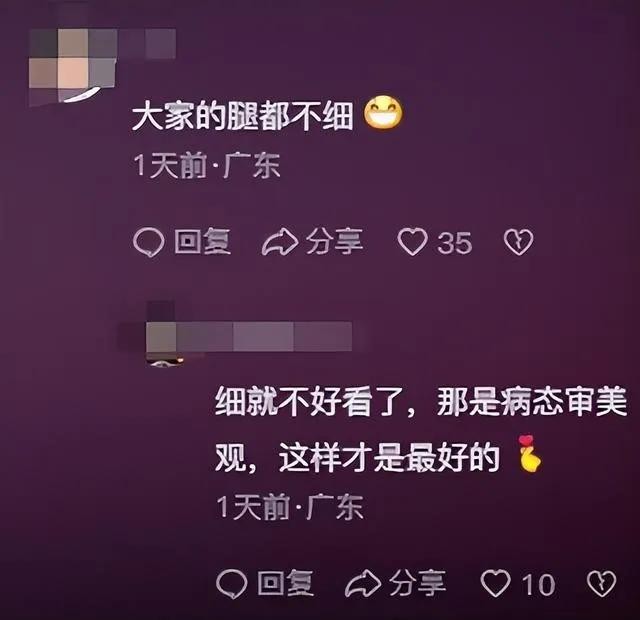This screenshot has width=640, height=620.
Task: Select the reply text about 病态审美观
Action: tap(420, 430)
